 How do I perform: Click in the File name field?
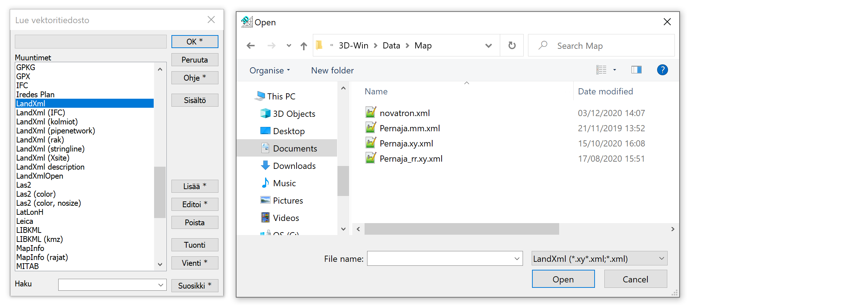(439, 259)
